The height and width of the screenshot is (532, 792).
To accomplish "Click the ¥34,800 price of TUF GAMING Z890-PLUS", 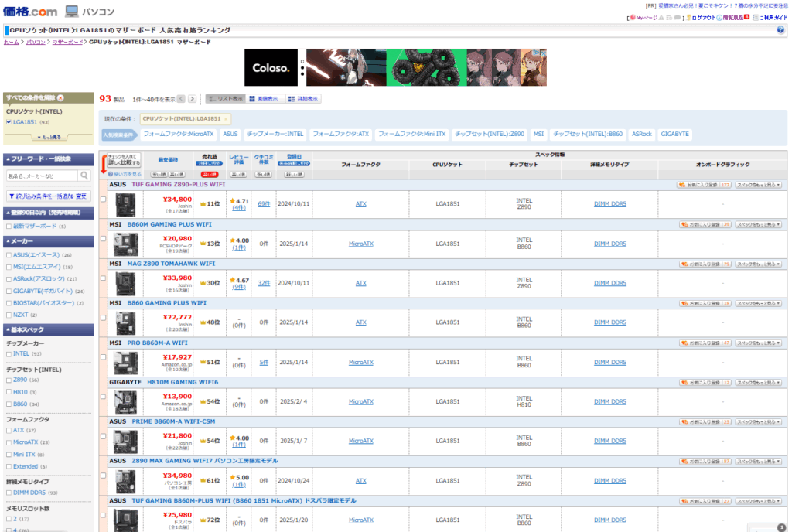I will coord(177,199).
